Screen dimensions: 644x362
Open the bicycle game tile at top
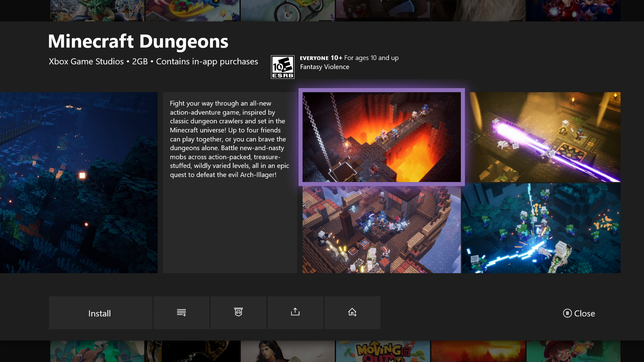pos(288,11)
